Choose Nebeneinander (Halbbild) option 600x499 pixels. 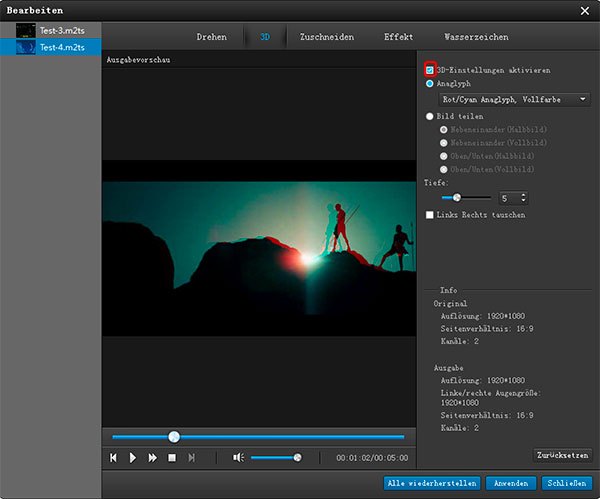click(443, 130)
